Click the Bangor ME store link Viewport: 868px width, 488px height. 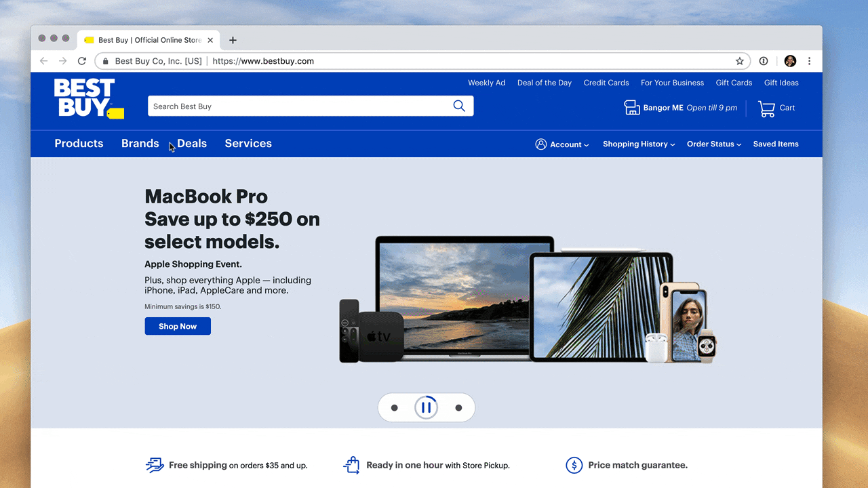point(663,108)
